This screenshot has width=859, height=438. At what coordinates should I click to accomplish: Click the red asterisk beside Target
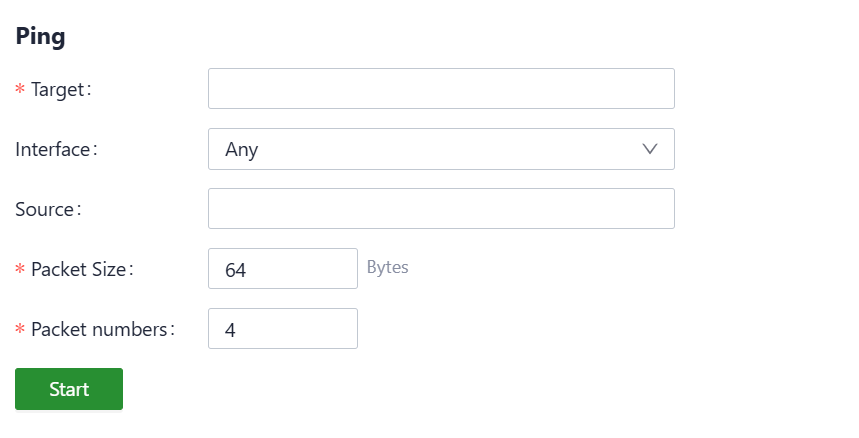[20, 90]
